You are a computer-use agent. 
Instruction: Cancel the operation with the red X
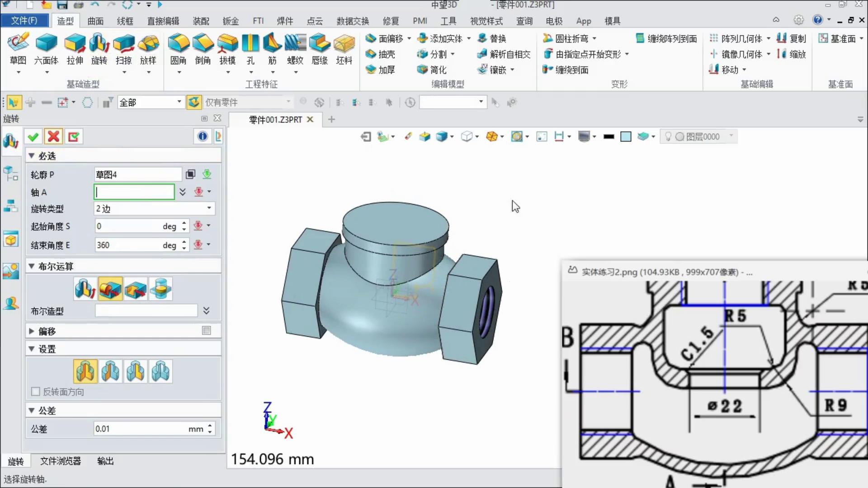53,136
